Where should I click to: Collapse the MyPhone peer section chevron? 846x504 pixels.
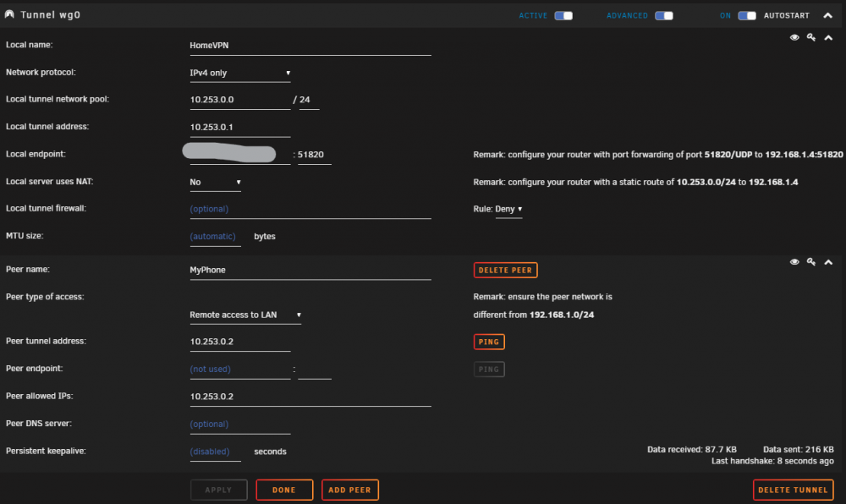pyautogui.click(x=828, y=262)
